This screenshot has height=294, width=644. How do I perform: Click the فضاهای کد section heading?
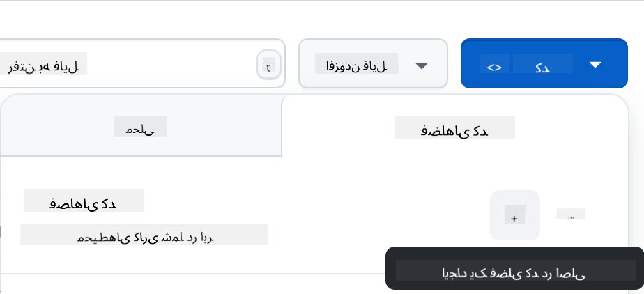coord(83,202)
